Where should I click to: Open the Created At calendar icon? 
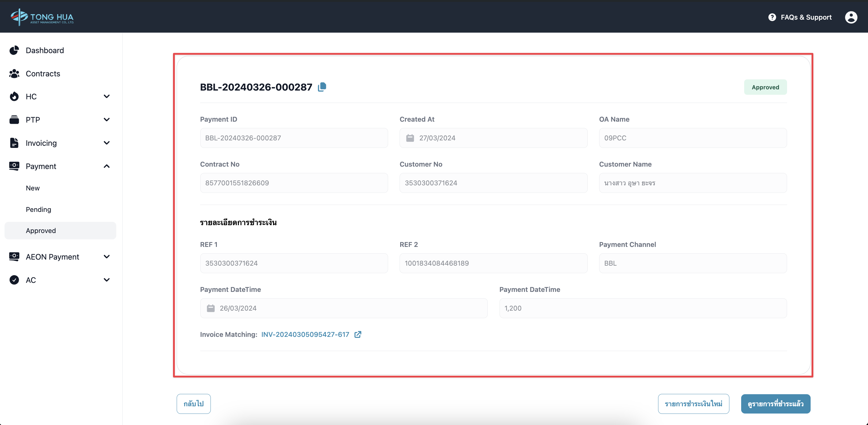click(410, 138)
